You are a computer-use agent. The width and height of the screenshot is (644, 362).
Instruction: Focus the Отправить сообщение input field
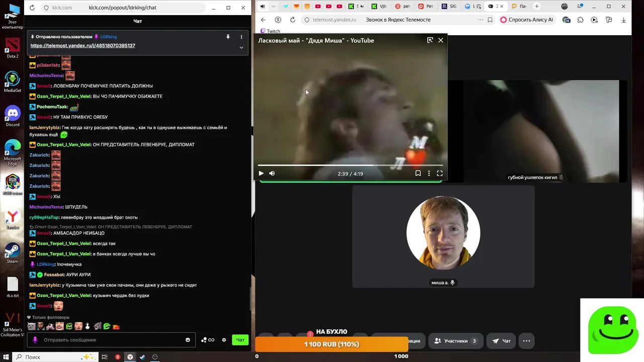(x=111, y=340)
